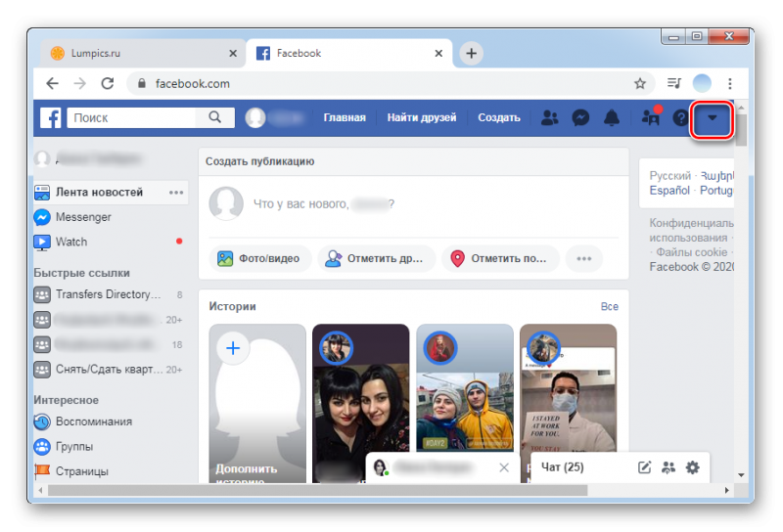Go to Главная in the header
The height and width of the screenshot is (532, 783).
point(345,117)
